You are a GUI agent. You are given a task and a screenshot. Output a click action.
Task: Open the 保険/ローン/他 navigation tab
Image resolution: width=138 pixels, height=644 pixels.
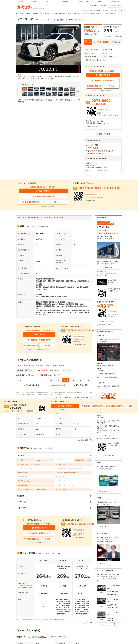tap(83, 2)
